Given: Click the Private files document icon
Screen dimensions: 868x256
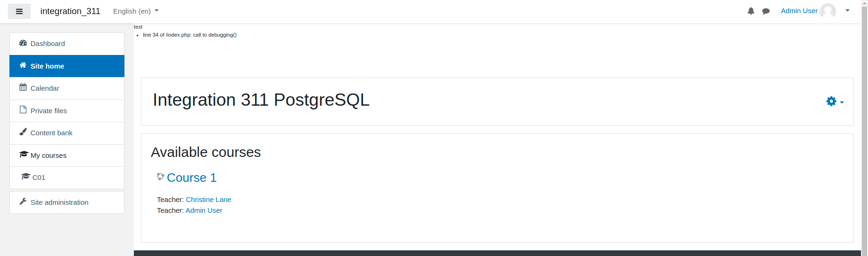Looking at the screenshot, I should click(23, 110).
